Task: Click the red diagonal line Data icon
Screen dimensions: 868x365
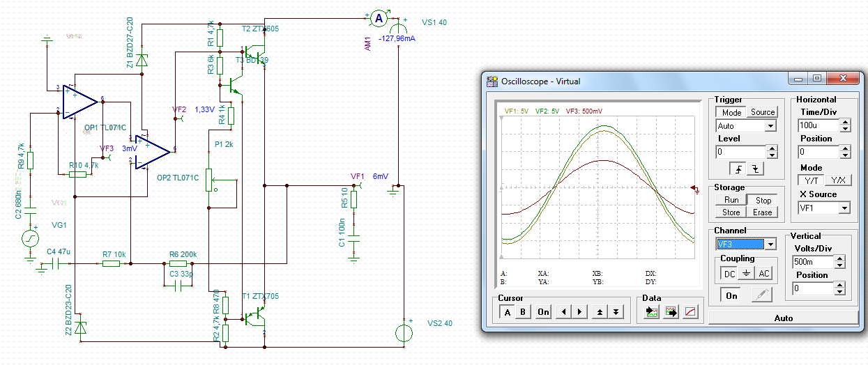Action: click(x=690, y=312)
